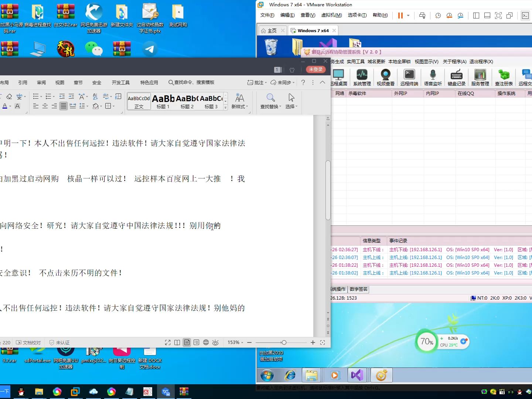
Task: Open VMware snapshot manager icon
Action: click(460, 16)
